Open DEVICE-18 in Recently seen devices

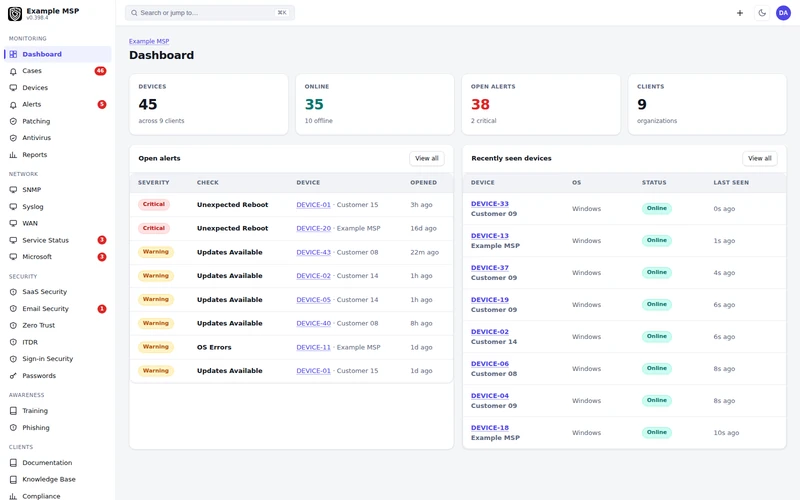[490, 428]
